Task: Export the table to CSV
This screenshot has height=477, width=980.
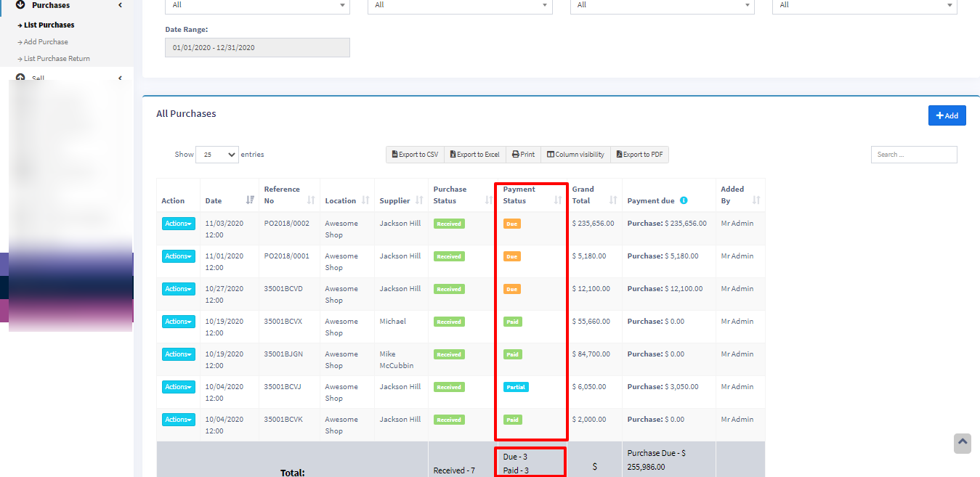Action: tap(415, 155)
